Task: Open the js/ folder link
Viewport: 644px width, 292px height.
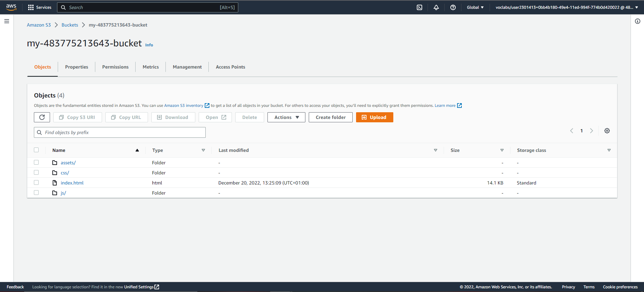Action: coord(63,193)
